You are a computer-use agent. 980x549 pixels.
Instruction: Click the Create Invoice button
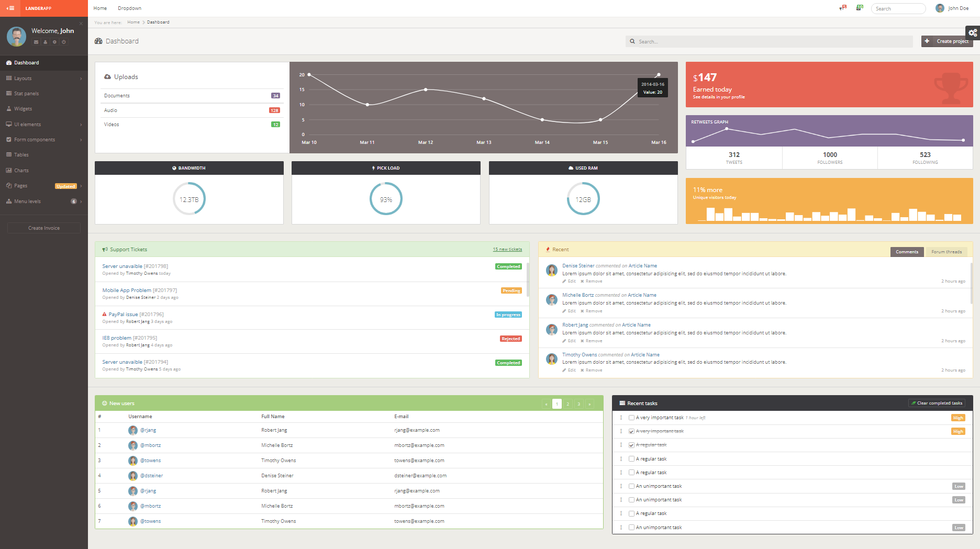click(x=44, y=228)
